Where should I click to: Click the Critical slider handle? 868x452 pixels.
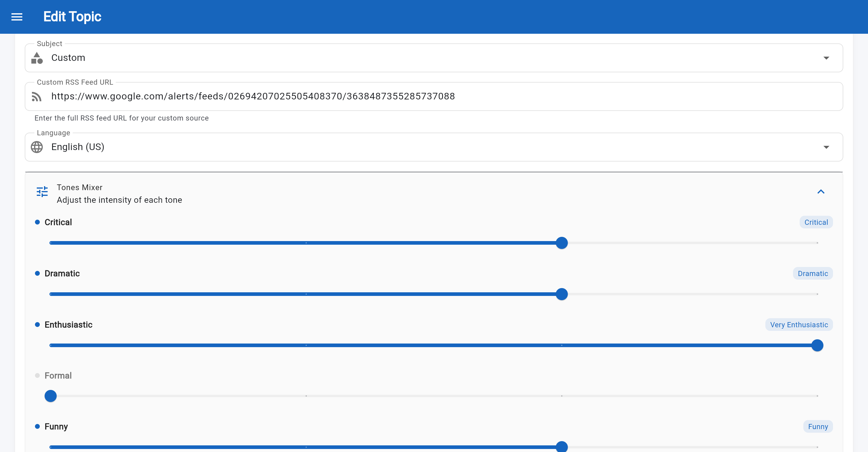(561, 243)
